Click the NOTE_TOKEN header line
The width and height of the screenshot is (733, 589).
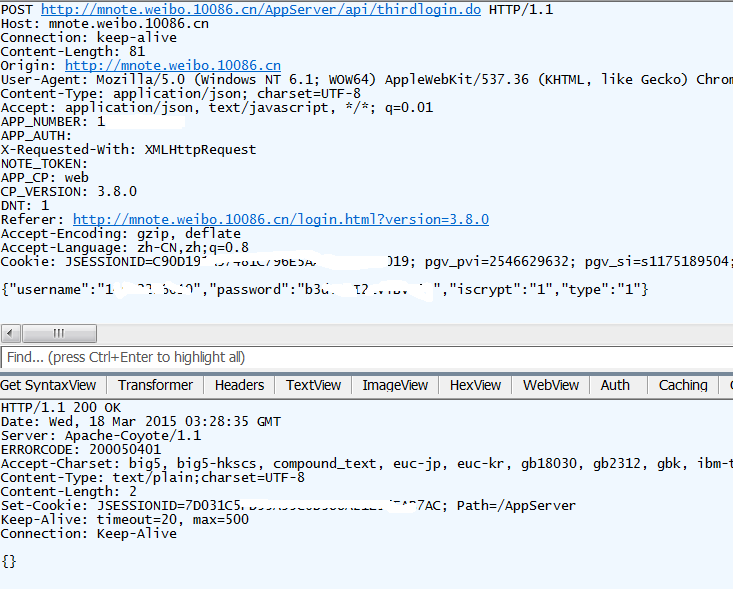click(44, 164)
